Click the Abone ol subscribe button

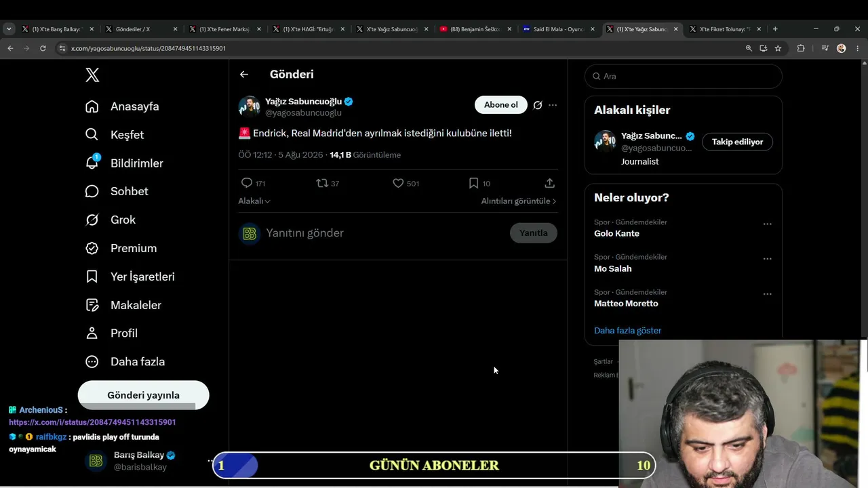501,105
